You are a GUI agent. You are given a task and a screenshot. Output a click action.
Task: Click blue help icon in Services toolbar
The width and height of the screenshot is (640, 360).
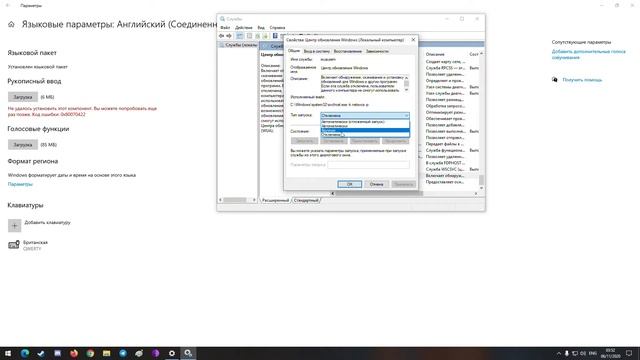coord(275,36)
